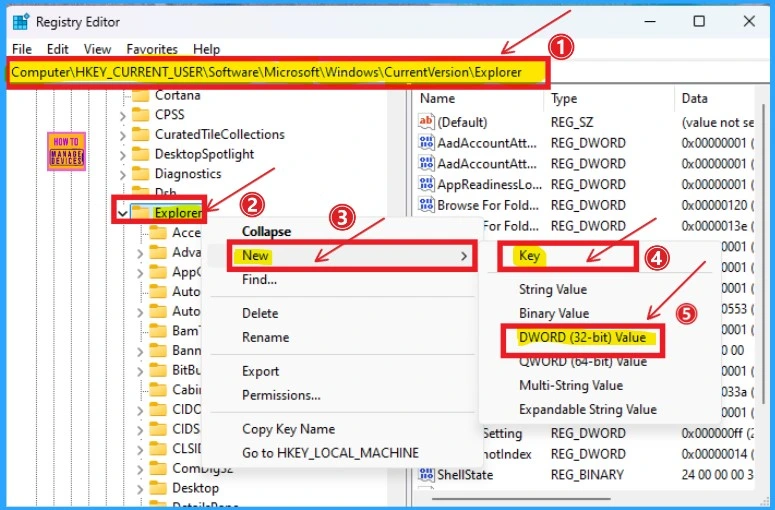Open the New submenu
Viewport: 775px width, 510px height.
[352, 255]
